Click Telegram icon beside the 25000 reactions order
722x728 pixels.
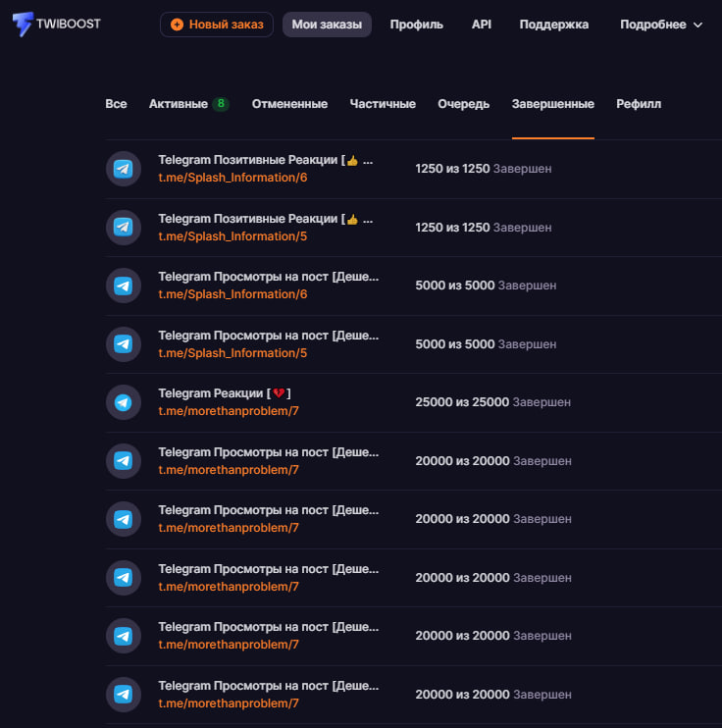tap(124, 402)
